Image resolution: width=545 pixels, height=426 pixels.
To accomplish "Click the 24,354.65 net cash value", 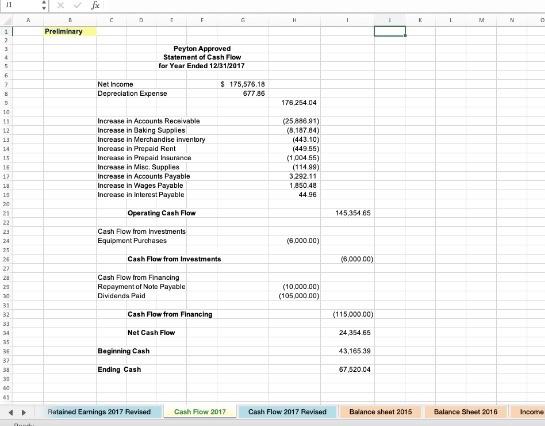I will pyautogui.click(x=355, y=333).
